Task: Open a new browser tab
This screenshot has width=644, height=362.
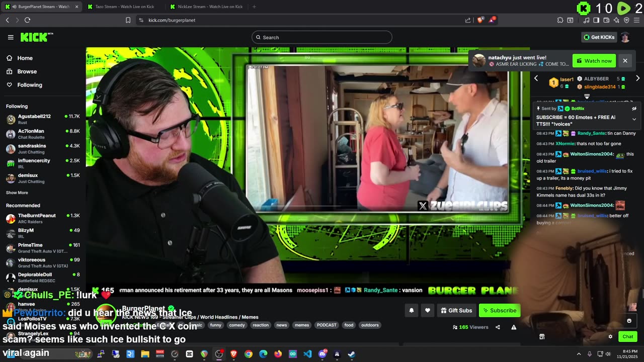Action: tap(254, 7)
